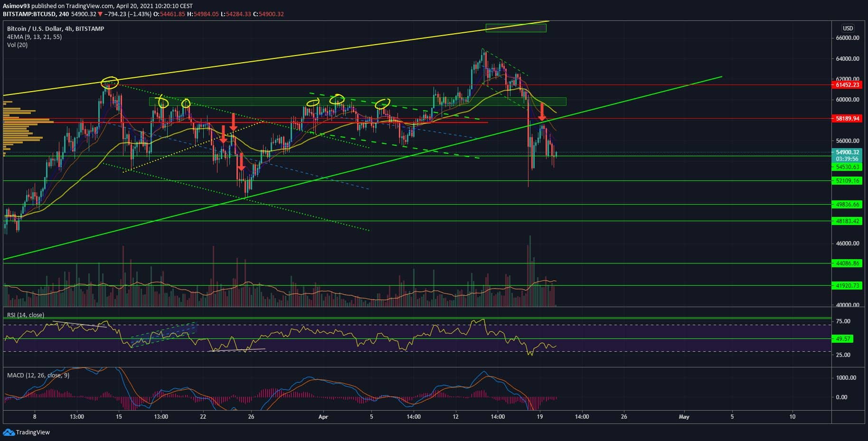
Task: Click the green 49.57 RSI value label
Action: click(x=843, y=339)
